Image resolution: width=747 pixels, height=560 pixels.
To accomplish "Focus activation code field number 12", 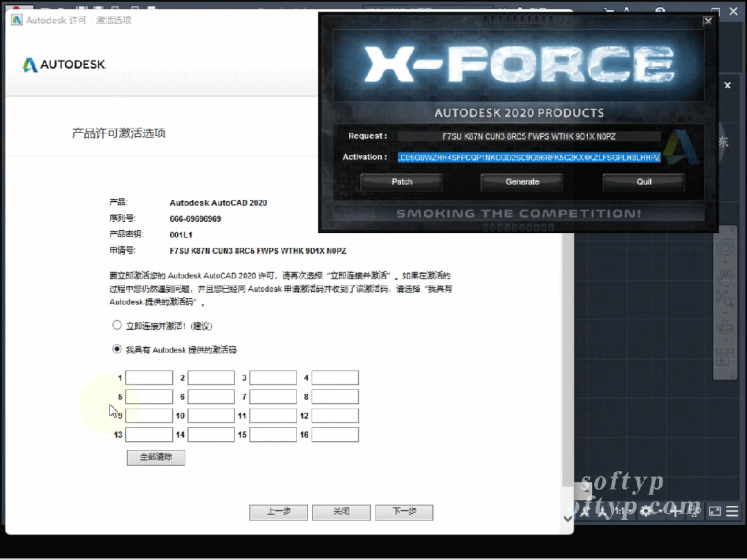I will pyautogui.click(x=335, y=416).
